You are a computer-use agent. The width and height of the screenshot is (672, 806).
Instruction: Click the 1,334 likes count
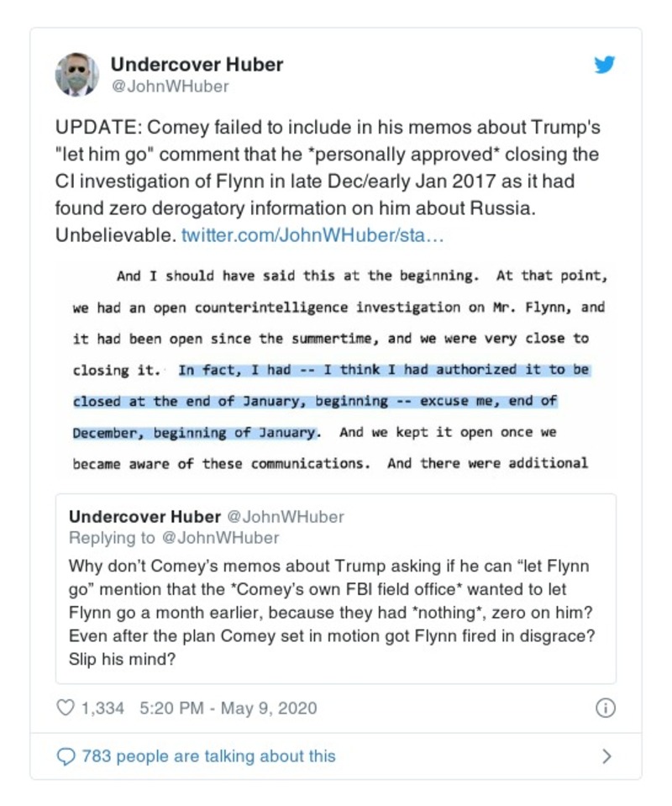click(102, 709)
